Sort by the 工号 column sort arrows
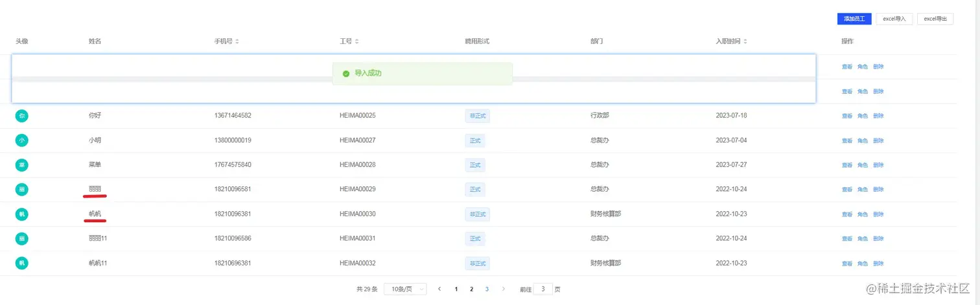This screenshot has height=305, width=980. pos(357,41)
